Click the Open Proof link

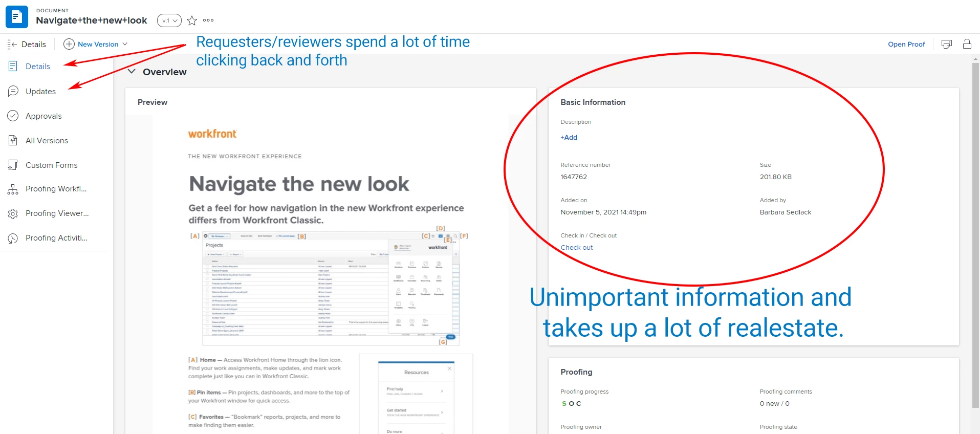[906, 45]
